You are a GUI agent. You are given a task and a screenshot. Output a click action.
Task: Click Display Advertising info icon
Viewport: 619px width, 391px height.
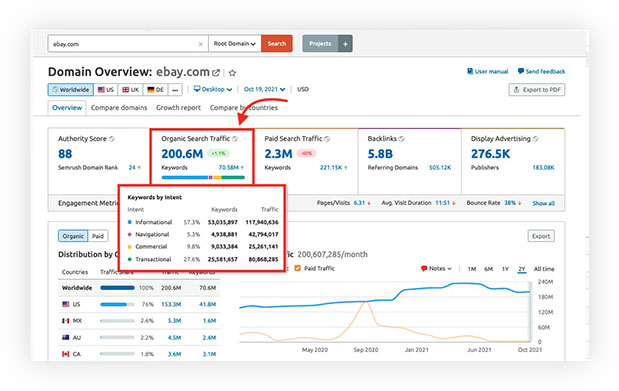point(536,139)
